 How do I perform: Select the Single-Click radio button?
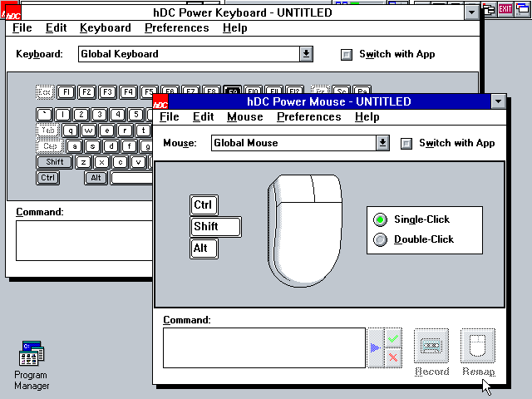[x=380, y=219]
